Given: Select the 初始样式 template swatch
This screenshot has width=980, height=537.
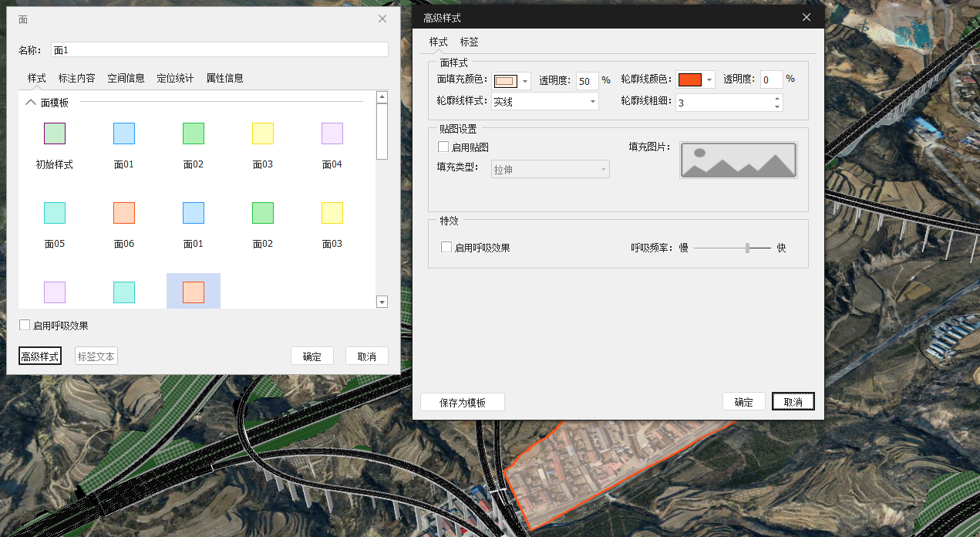Looking at the screenshot, I should coord(55,133).
